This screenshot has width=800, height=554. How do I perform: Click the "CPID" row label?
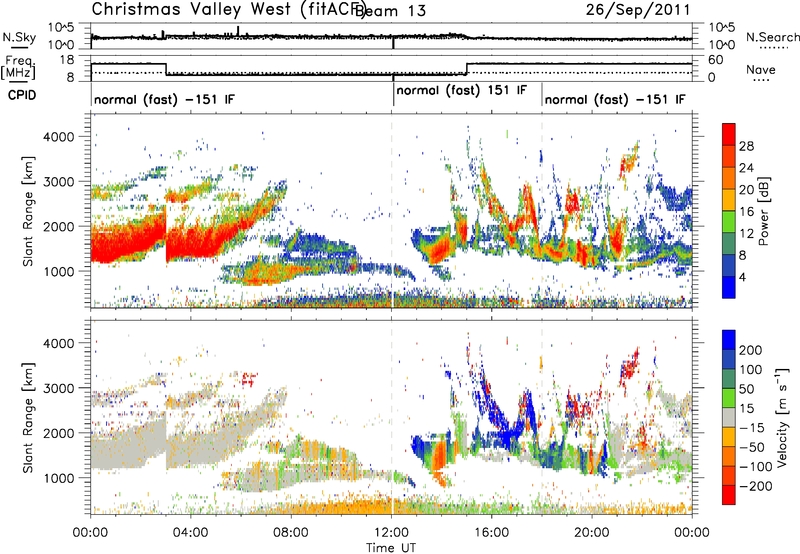(22, 95)
